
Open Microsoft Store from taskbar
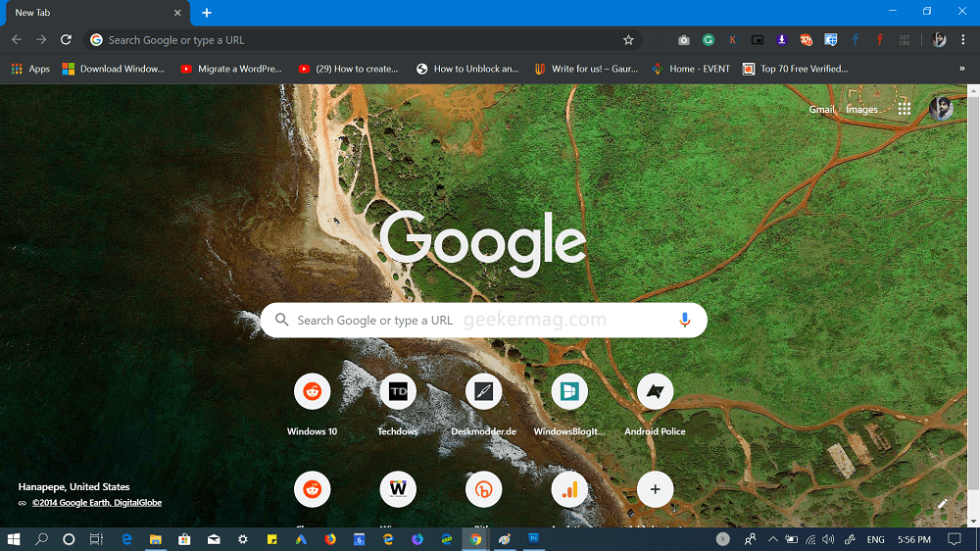click(184, 539)
